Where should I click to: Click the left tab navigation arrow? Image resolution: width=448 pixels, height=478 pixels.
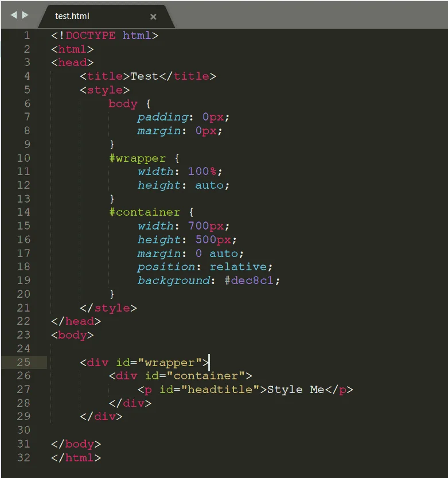coord(14,15)
